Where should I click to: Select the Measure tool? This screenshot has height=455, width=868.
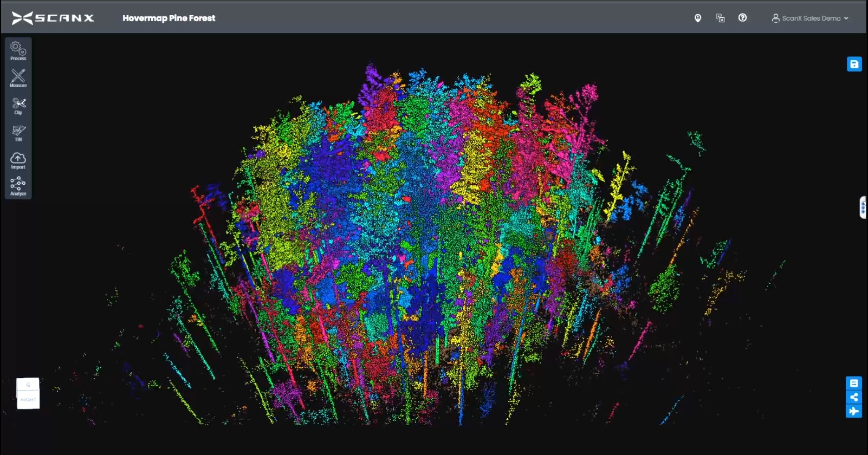tap(18, 78)
